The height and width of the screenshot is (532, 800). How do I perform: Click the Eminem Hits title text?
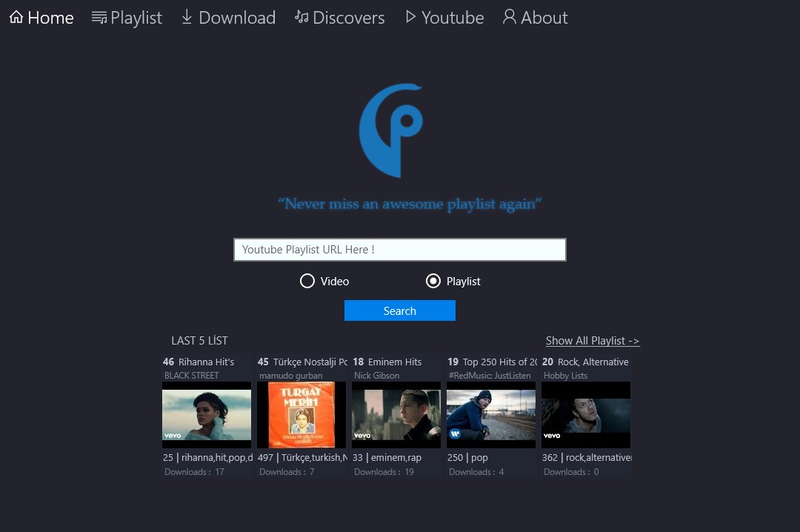[395, 362]
